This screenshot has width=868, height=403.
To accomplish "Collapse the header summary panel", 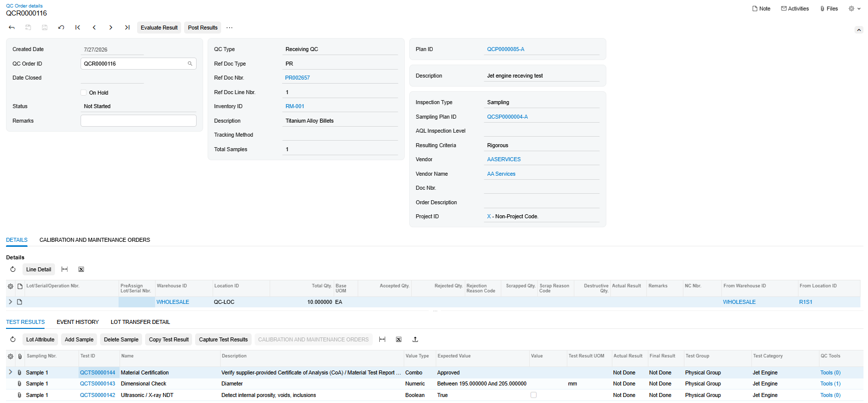I will pyautogui.click(x=859, y=30).
